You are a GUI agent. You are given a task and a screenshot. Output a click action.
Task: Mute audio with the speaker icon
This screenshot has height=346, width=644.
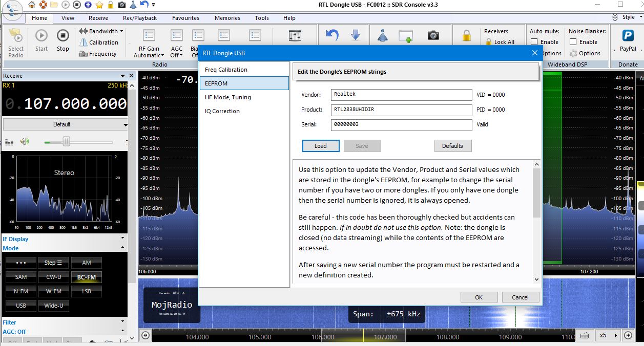[x=24, y=142]
